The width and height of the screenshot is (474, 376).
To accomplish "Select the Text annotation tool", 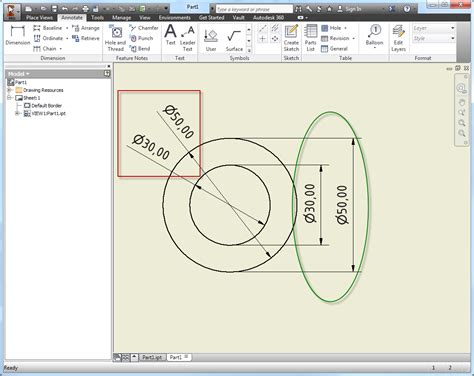I will point(170,35).
